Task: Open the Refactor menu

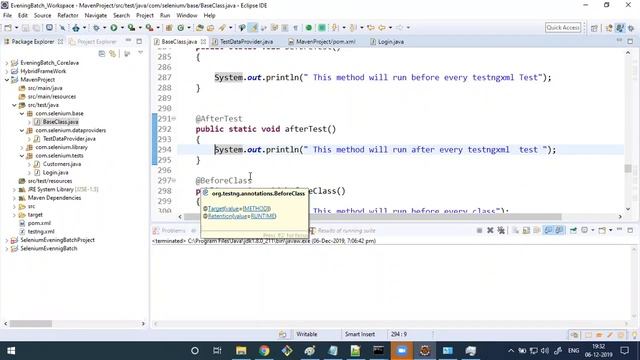Action: [68, 16]
